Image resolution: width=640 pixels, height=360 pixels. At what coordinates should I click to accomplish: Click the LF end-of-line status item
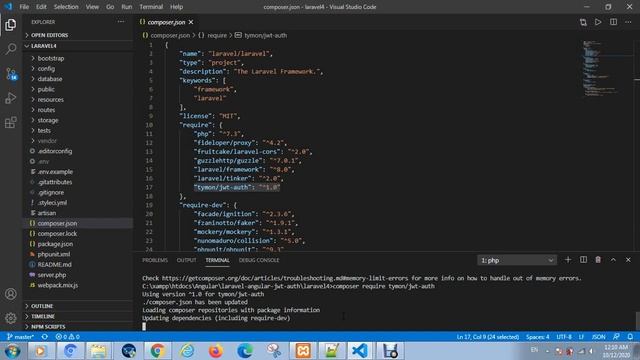[x=581, y=337]
